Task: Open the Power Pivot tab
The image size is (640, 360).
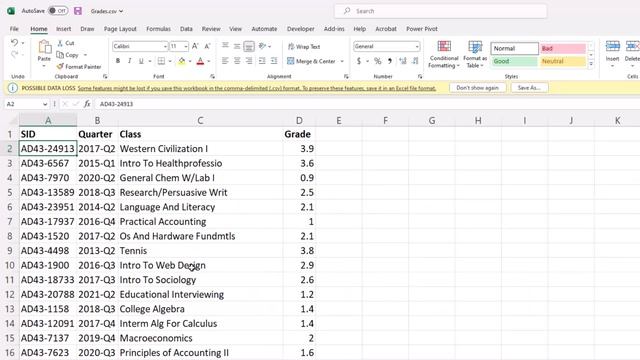Action: tap(422, 29)
